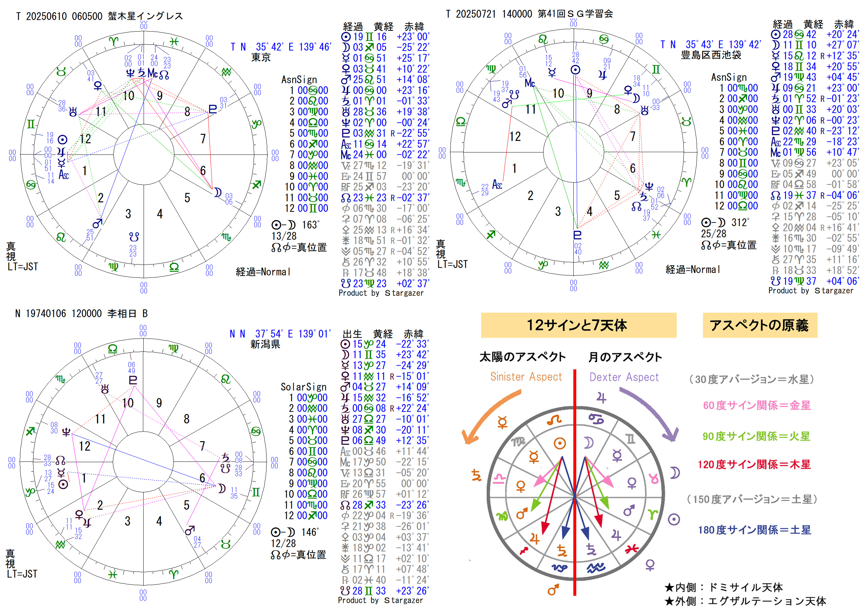Click the Uranus glyph in the 新潟県 natal chart

coord(105,389)
